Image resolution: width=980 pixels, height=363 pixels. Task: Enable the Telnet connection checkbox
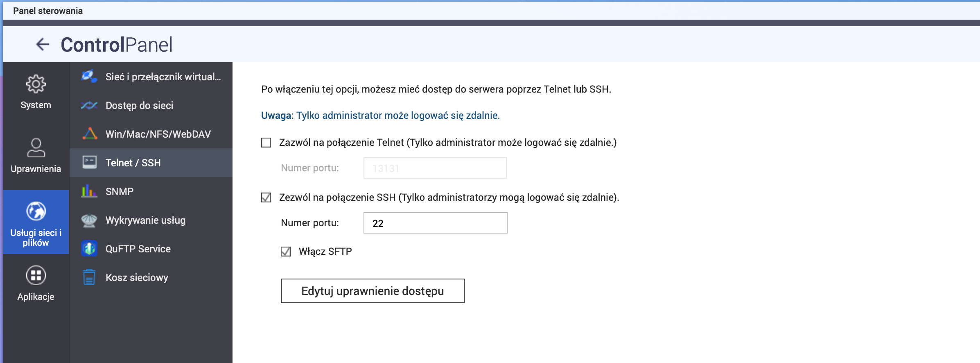point(266,143)
